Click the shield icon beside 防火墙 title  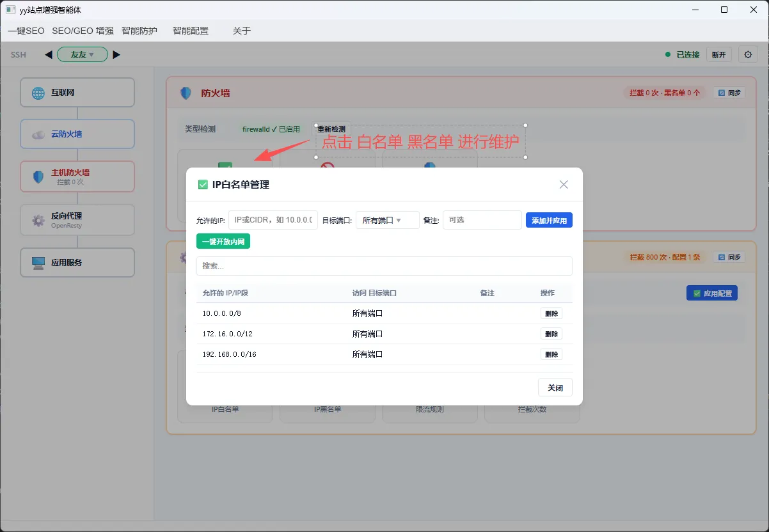click(186, 93)
